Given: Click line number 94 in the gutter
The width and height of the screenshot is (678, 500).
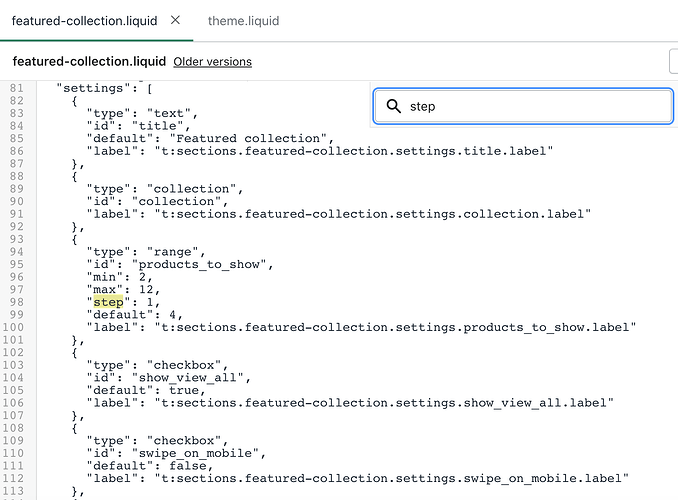Looking at the screenshot, I should pos(15,250).
